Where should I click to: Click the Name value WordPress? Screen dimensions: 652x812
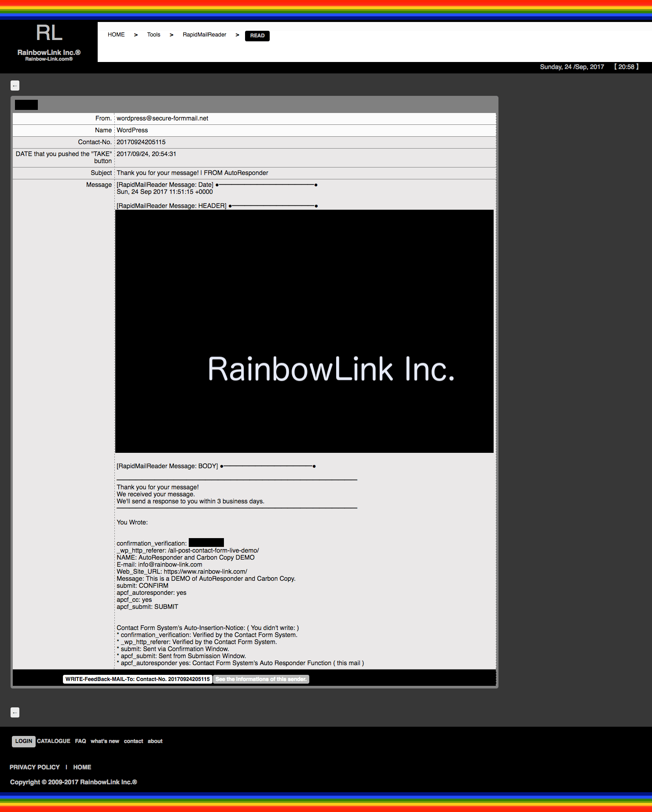(x=132, y=130)
